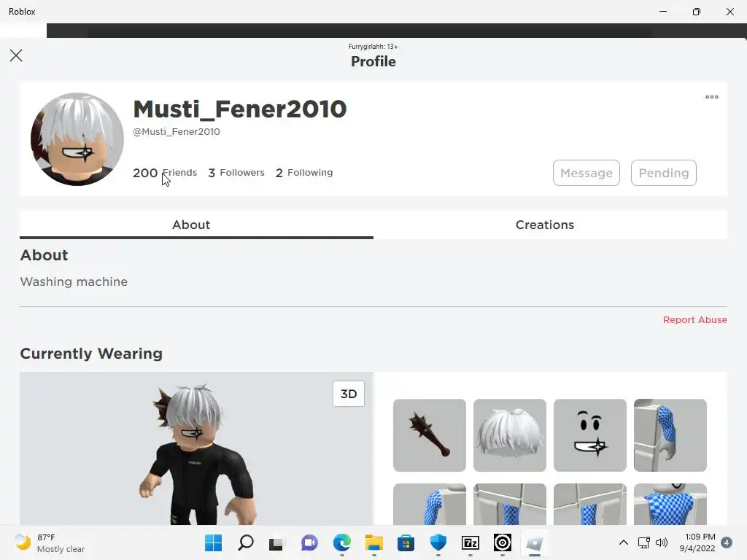Select the spiked club item thumbnail

pos(430,435)
